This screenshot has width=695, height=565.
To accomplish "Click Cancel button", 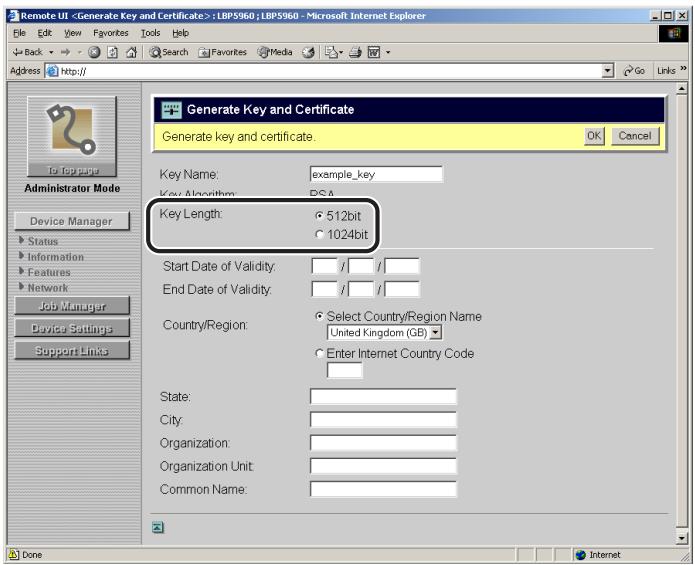I will [x=635, y=136].
